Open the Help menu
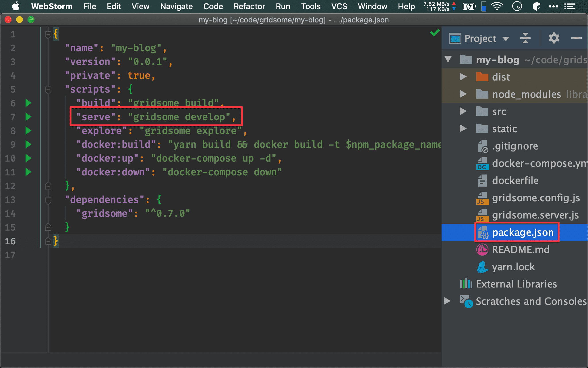588x368 pixels. pyautogui.click(x=406, y=6)
